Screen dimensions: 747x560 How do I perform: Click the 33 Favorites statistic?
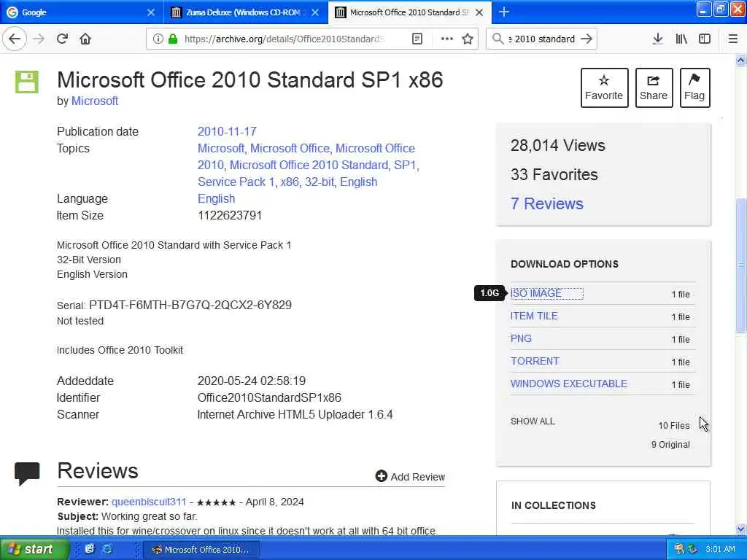point(554,175)
